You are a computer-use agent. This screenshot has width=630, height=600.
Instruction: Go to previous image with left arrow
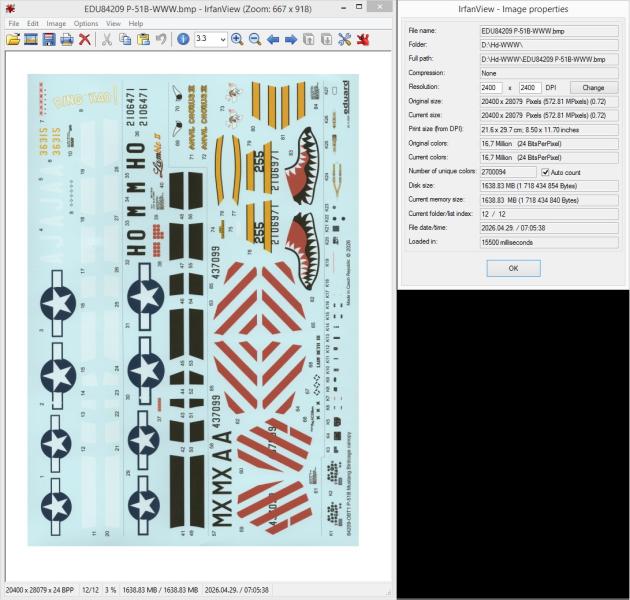tap(273, 39)
